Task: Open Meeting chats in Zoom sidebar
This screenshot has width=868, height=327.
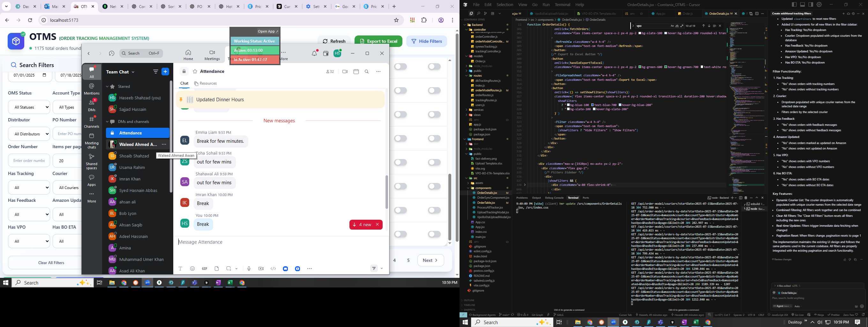Action: tap(92, 141)
